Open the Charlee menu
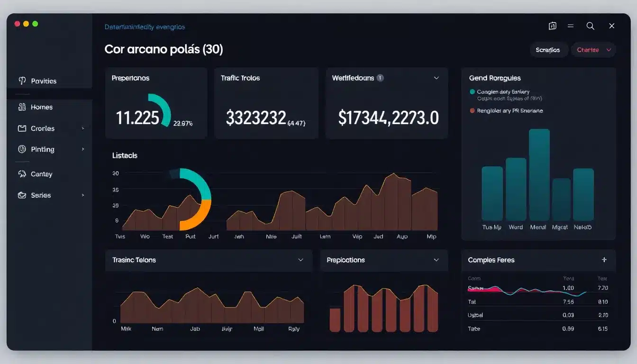637x364 pixels. pos(593,49)
